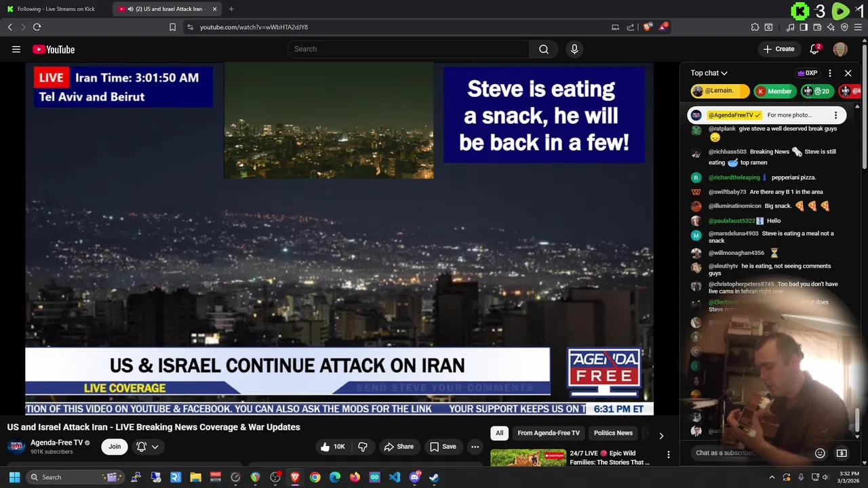Click the Join membership button
The image size is (868, 488).
click(115, 447)
